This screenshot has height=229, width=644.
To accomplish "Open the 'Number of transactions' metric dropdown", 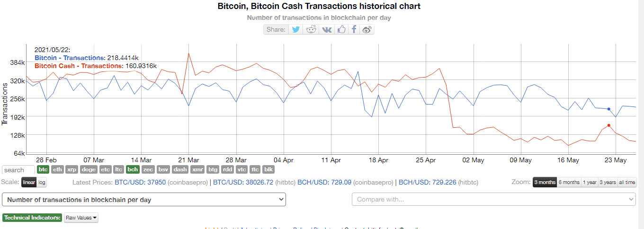I will (144, 200).
